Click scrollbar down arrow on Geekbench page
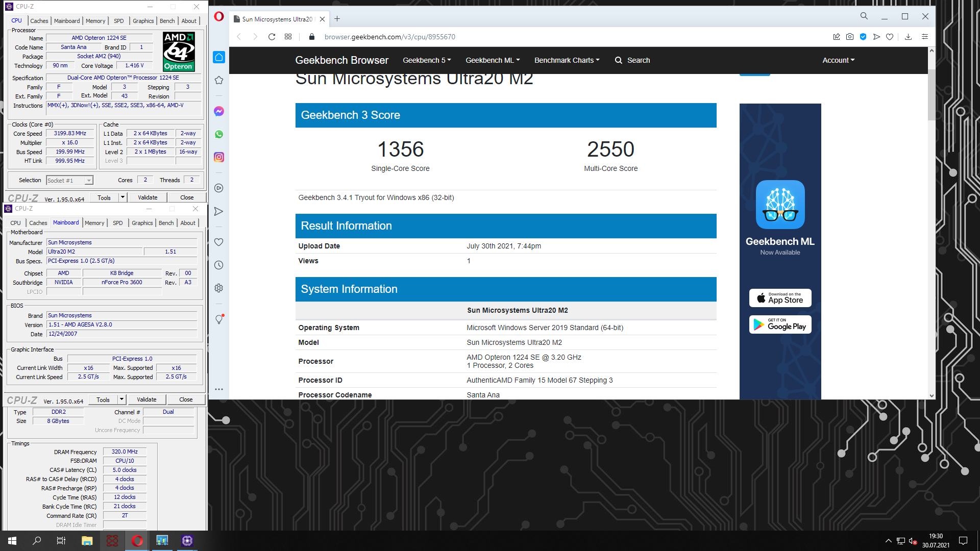The image size is (980, 551). [x=932, y=395]
